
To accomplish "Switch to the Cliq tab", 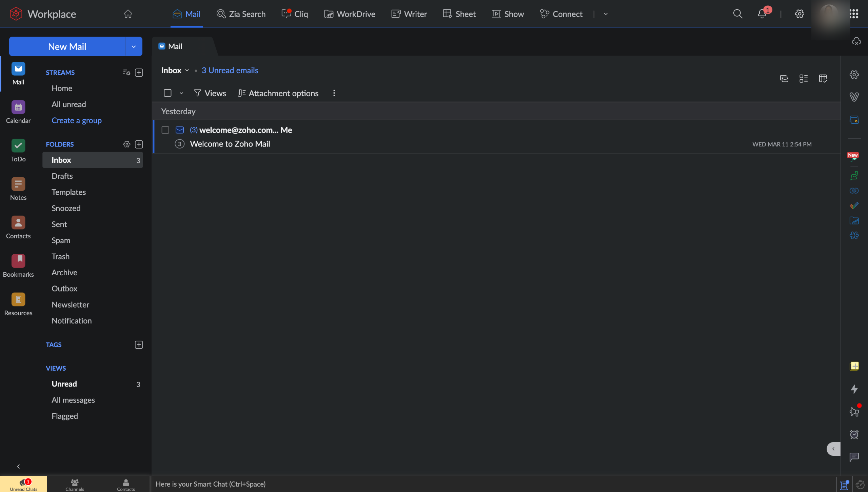I will pyautogui.click(x=295, y=14).
